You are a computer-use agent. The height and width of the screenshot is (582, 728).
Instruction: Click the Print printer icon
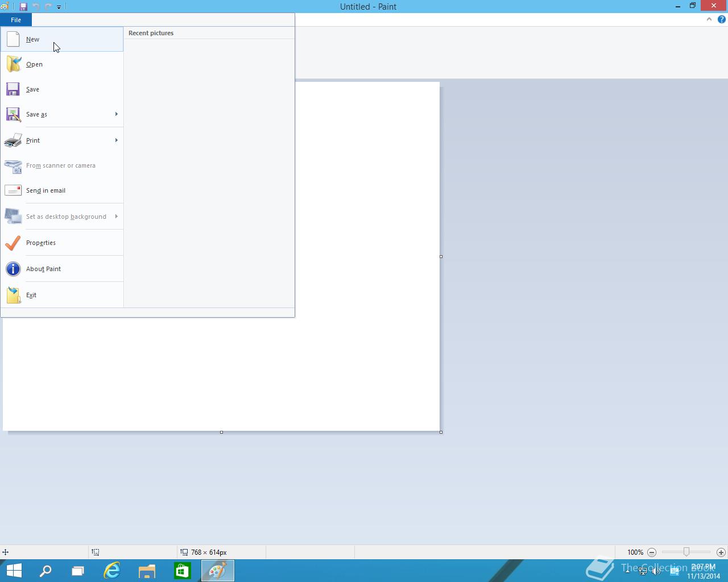[13, 140]
